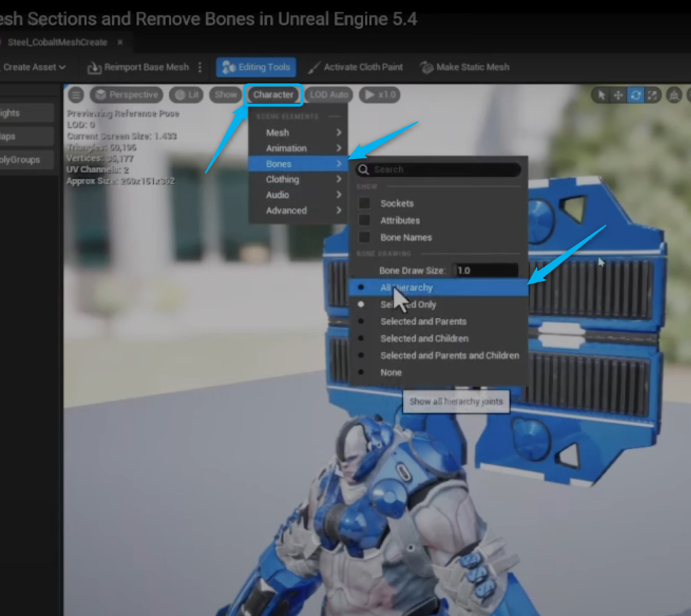The image size is (691, 616).
Task: Click the magnifier icon in Bones search
Action: click(364, 170)
